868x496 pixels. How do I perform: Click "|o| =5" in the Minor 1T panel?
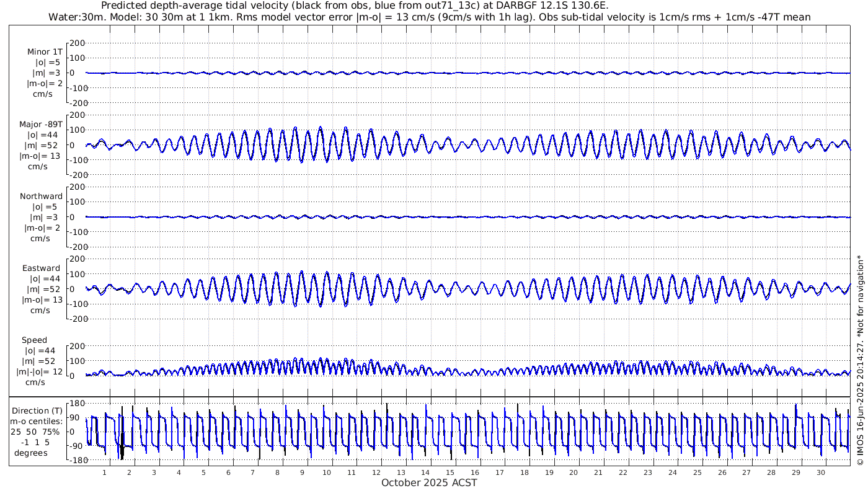(x=47, y=63)
